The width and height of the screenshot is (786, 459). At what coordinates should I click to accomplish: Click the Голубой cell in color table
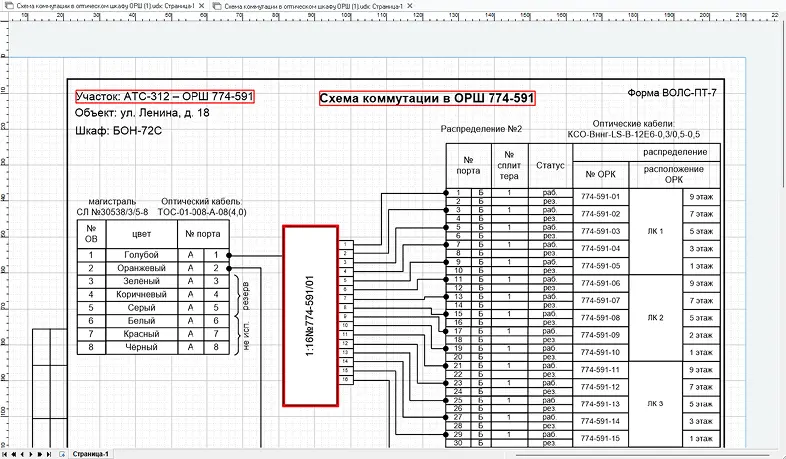tap(140, 255)
